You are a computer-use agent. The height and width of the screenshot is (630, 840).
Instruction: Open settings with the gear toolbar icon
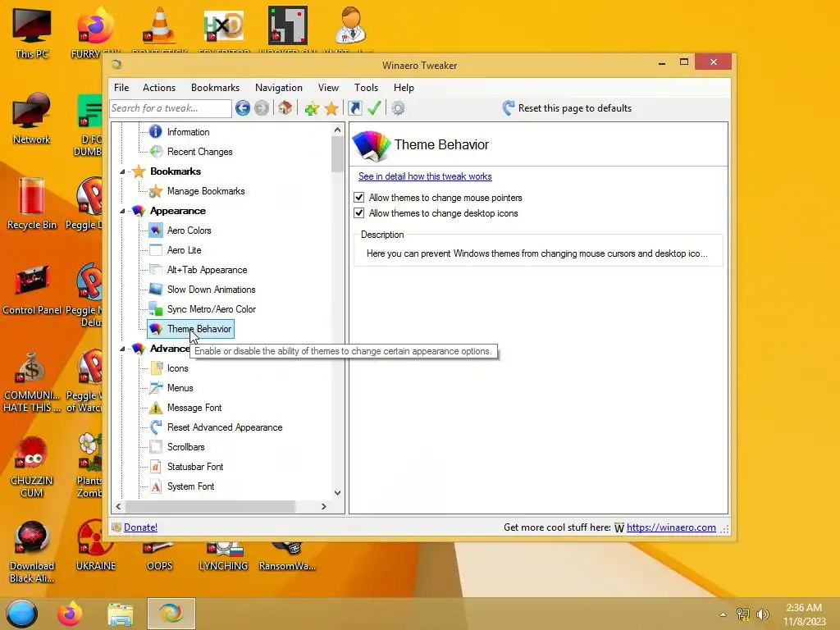pyautogui.click(x=398, y=108)
